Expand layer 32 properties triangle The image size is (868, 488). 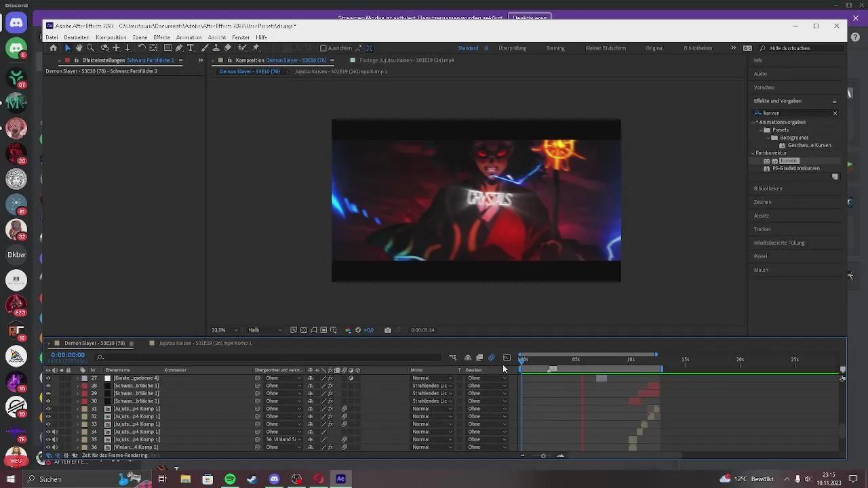(77, 417)
